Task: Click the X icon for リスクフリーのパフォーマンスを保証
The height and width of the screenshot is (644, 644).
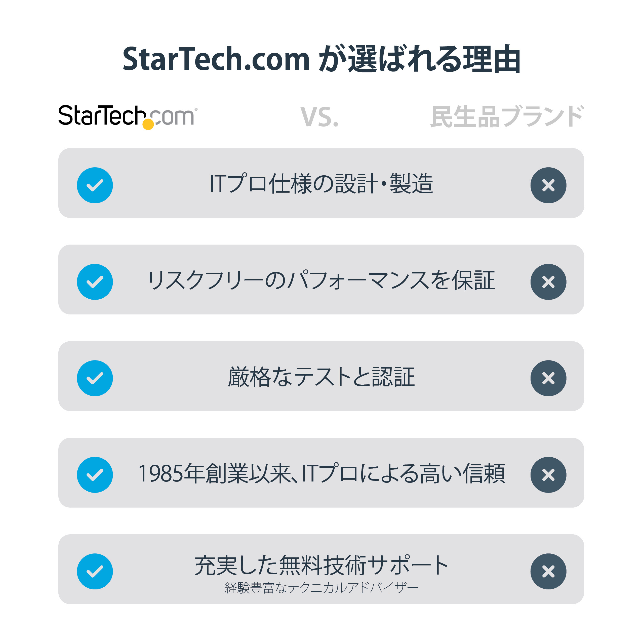Action: tap(548, 282)
